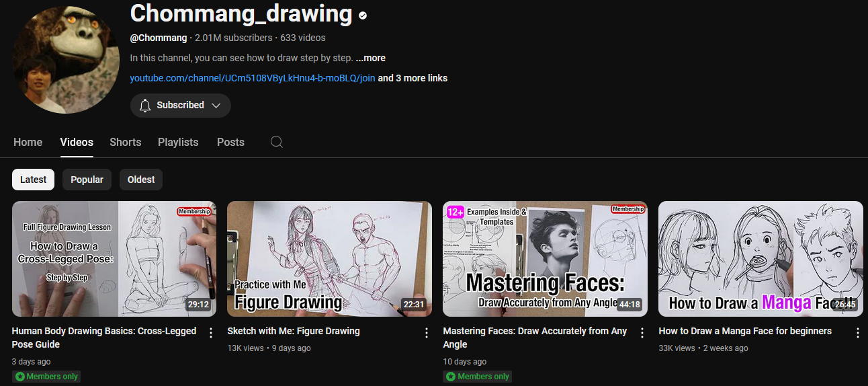Open title 'Sketch with Me: Figure Drawing'
This screenshot has width=868, height=386.
pos(294,331)
